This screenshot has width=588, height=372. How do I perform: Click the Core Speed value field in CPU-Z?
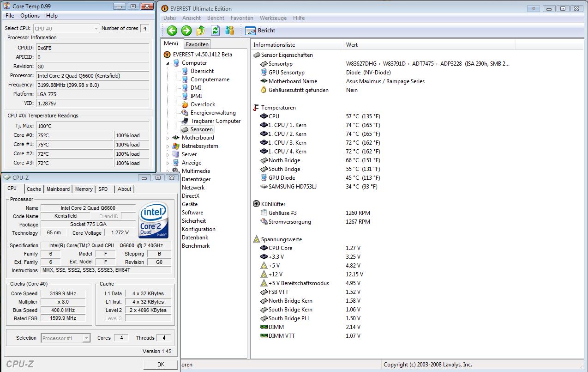pyautogui.click(x=63, y=293)
